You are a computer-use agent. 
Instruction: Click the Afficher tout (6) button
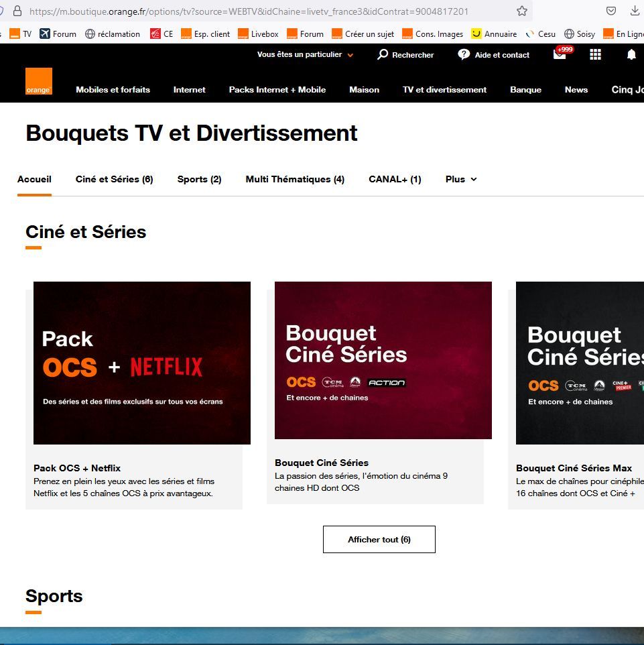(x=379, y=539)
